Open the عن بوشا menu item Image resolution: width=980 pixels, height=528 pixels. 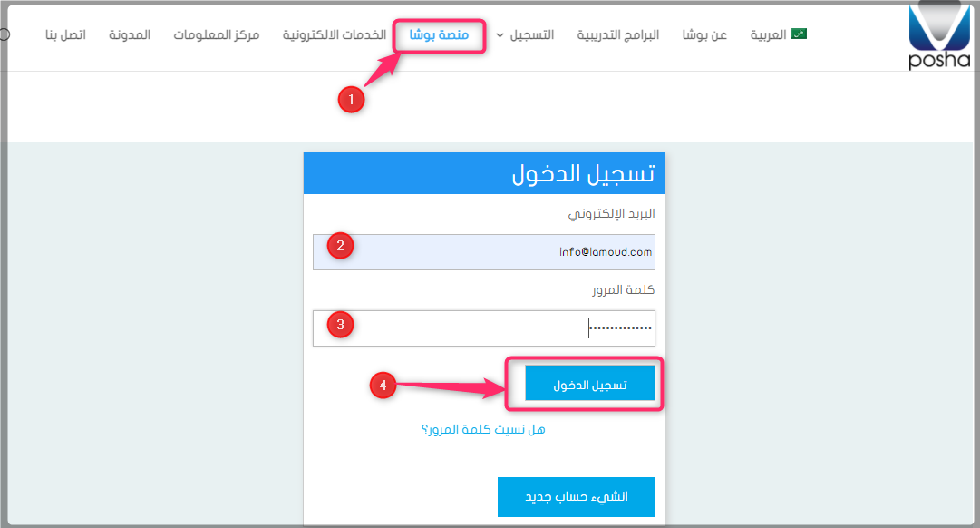point(704,34)
